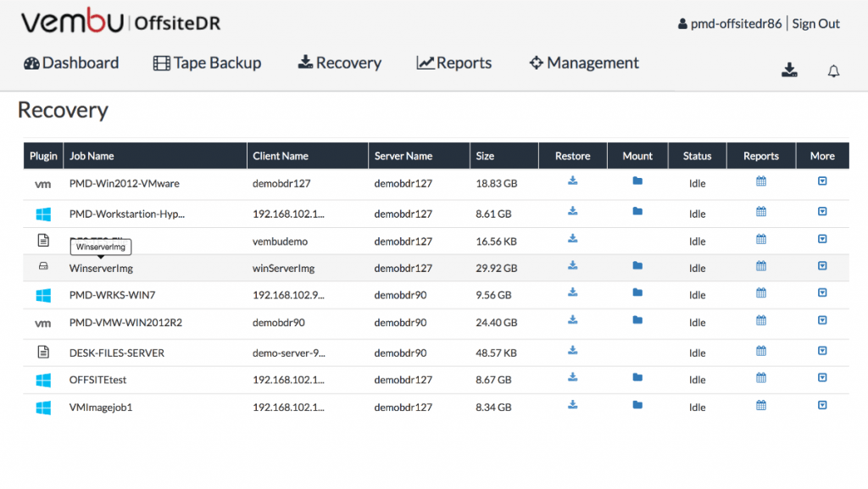Mount PMD-Workstartion-Hyp backup via folder icon
868x489 pixels.
[x=637, y=211]
